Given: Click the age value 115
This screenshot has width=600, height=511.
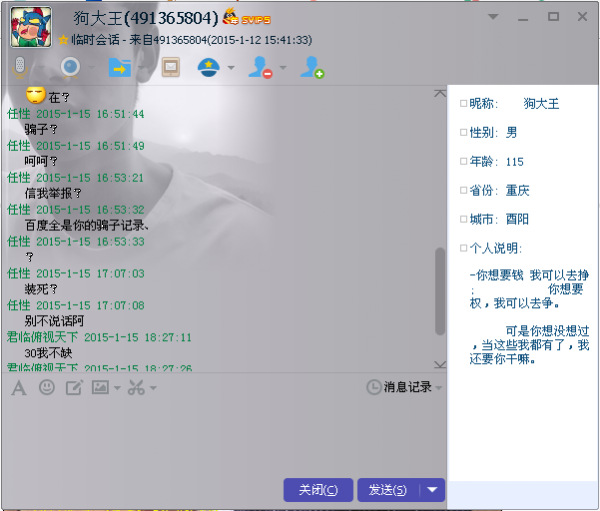Looking at the screenshot, I should coord(515,162).
